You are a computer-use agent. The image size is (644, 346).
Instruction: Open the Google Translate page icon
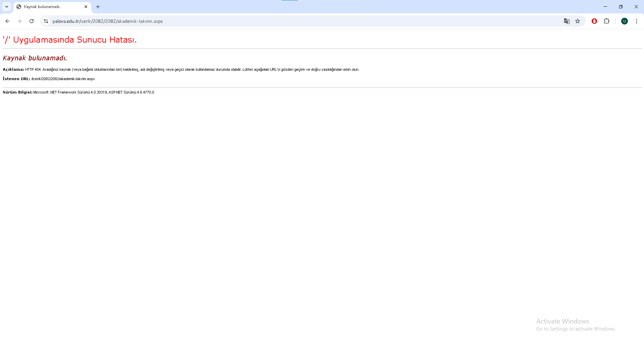coord(567,21)
